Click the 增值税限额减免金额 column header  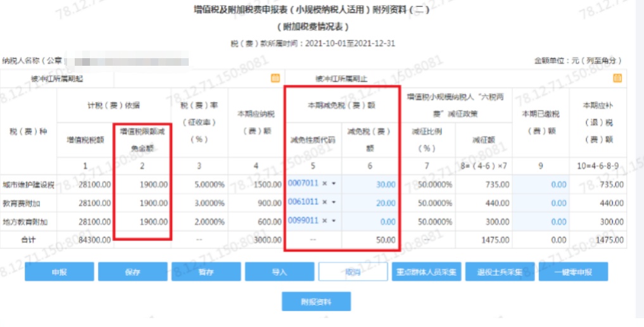(x=142, y=140)
